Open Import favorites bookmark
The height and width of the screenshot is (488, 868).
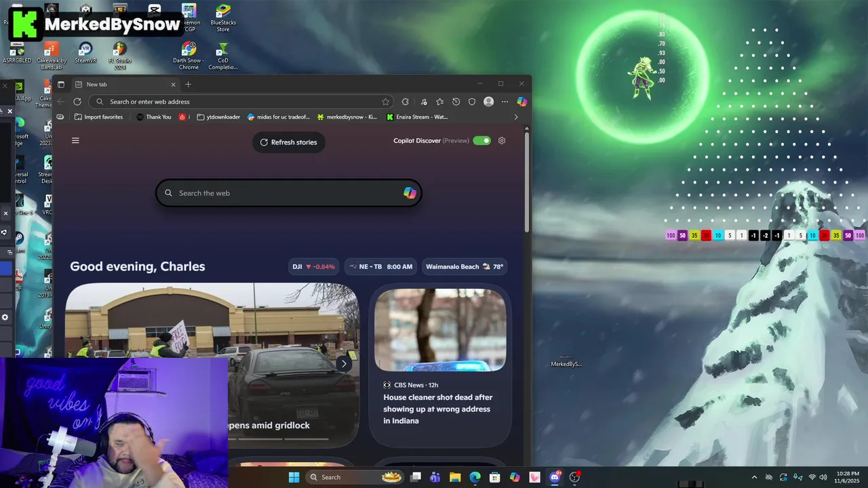99,117
